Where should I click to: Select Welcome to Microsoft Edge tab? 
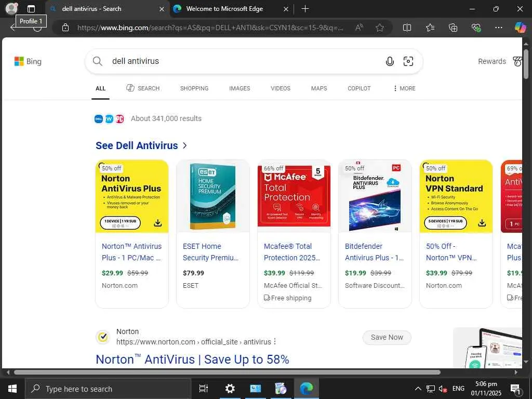tap(231, 9)
